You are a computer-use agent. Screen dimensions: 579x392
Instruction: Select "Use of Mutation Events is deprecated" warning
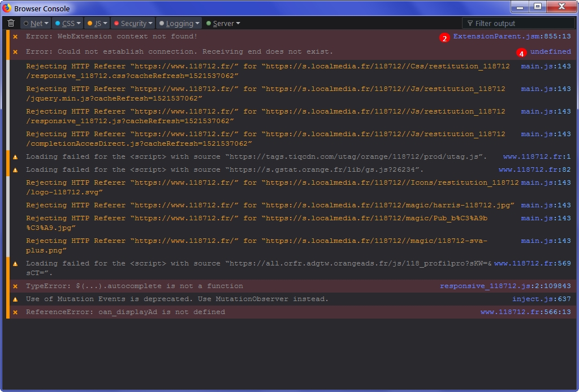[x=177, y=299]
